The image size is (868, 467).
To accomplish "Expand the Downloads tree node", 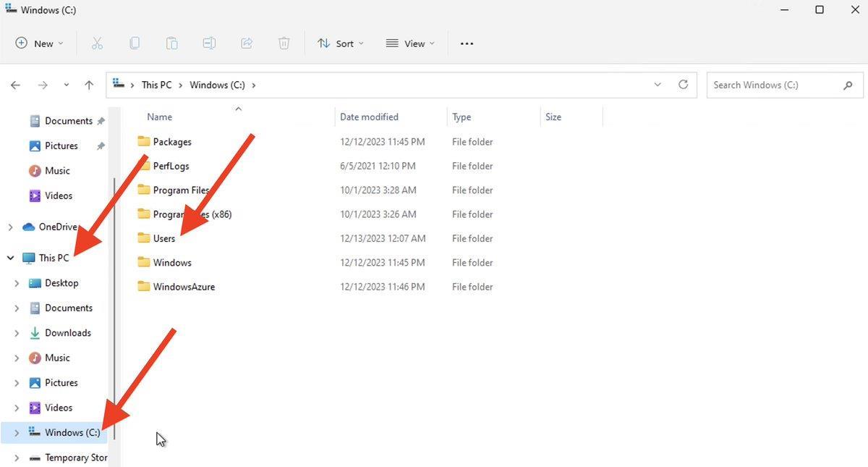I will pos(17,333).
